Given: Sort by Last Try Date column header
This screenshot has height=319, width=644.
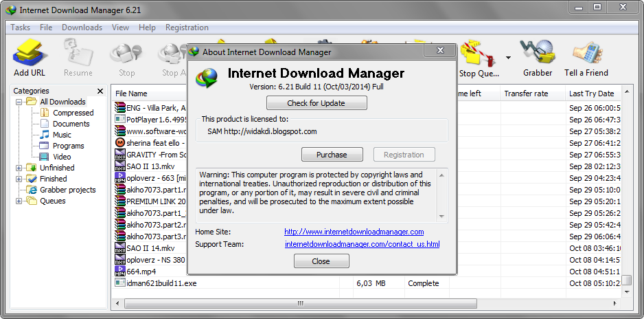Looking at the screenshot, I should tap(593, 93).
